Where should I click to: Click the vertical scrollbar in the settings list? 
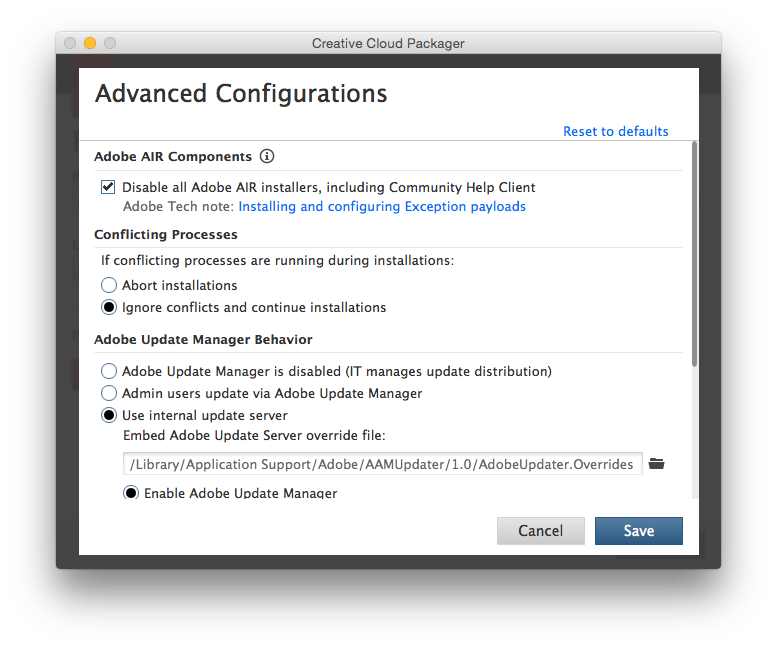click(694, 254)
